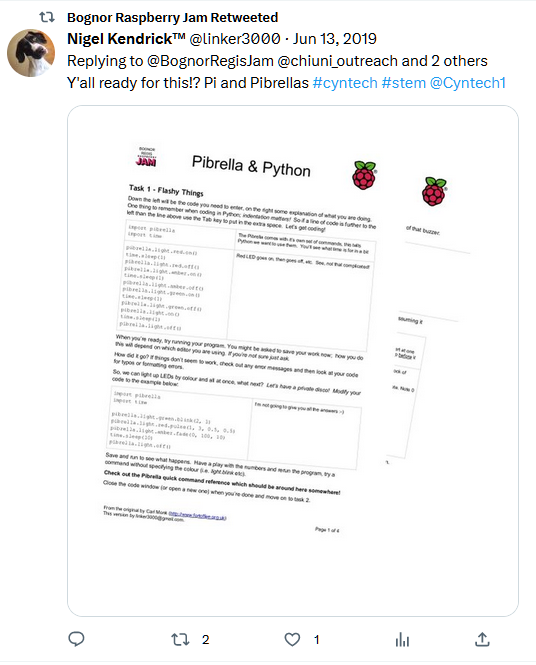Click the retweet count number 2
This screenshot has height=665, width=536.
[x=206, y=640]
